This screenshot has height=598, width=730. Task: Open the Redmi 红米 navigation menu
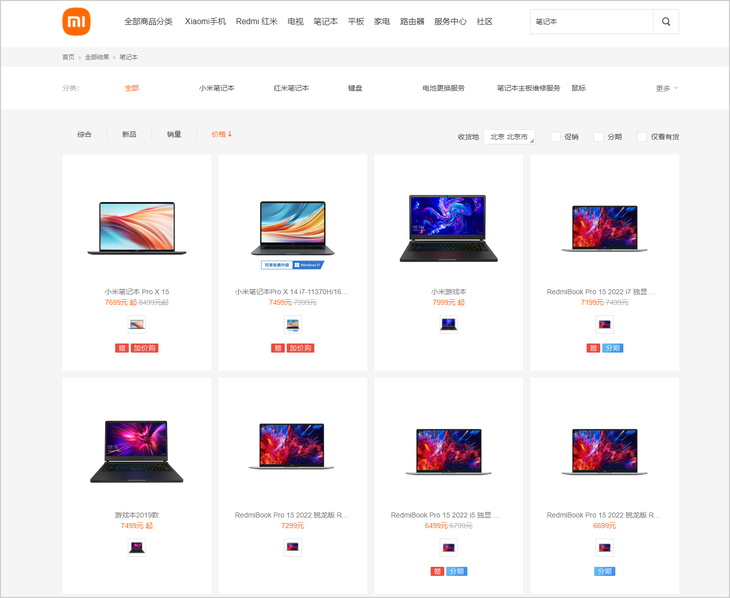[x=257, y=21]
